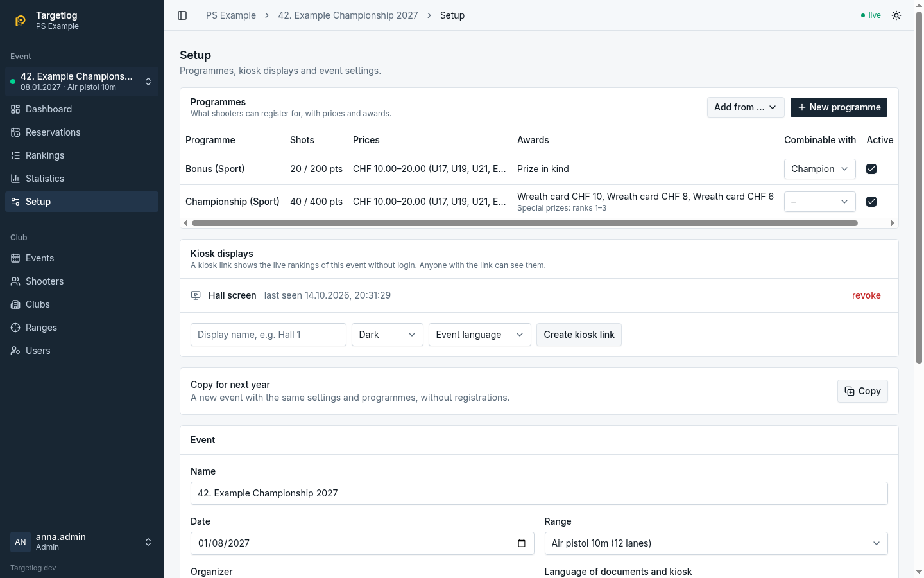Click the Bonus (Sport) programme name
This screenshot has width=924, height=578.
pos(215,169)
